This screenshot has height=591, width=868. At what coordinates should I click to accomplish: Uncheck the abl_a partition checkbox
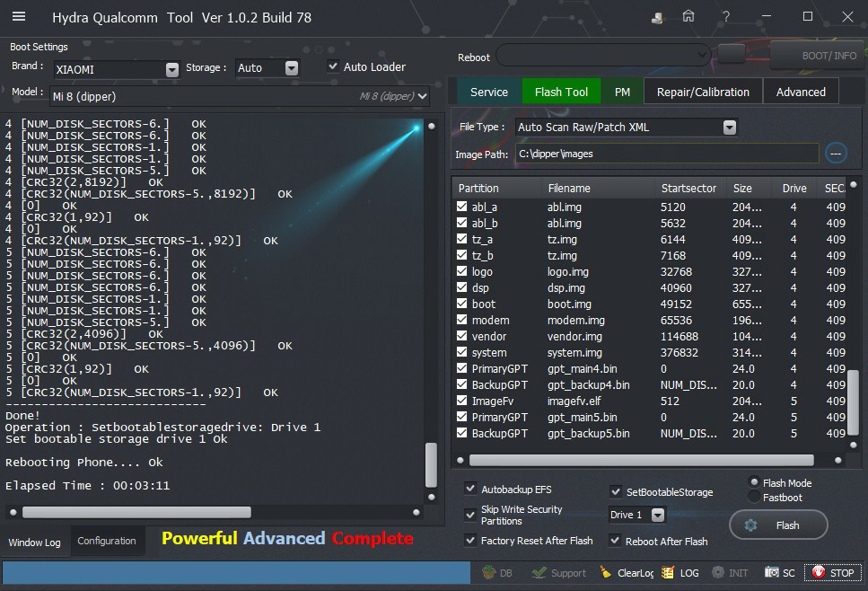[461, 207]
